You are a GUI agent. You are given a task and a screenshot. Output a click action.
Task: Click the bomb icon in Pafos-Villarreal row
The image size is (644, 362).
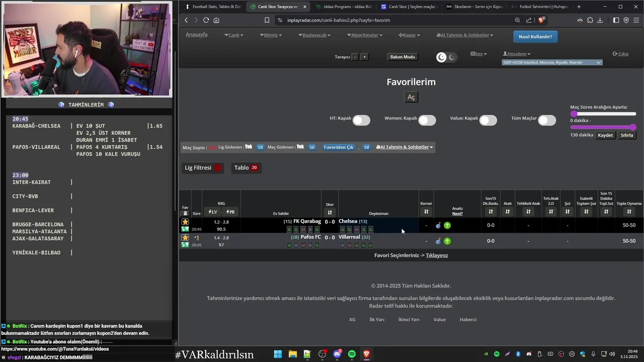click(438, 241)
